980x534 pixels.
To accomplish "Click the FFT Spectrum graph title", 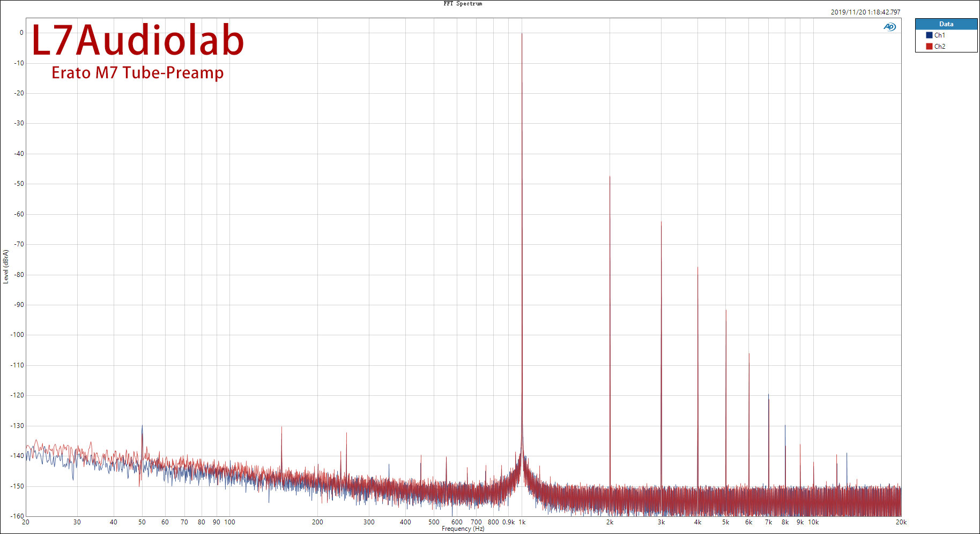I will click(x=463, y=4).
